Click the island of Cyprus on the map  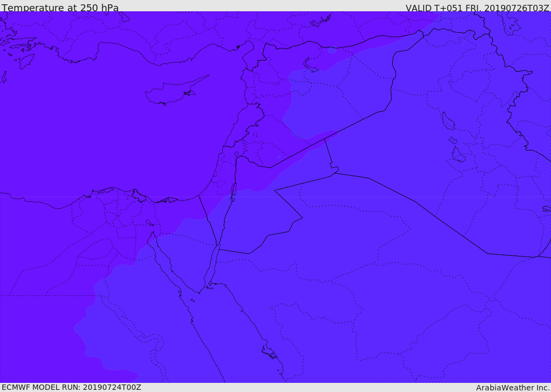click(x=173, y=92)
